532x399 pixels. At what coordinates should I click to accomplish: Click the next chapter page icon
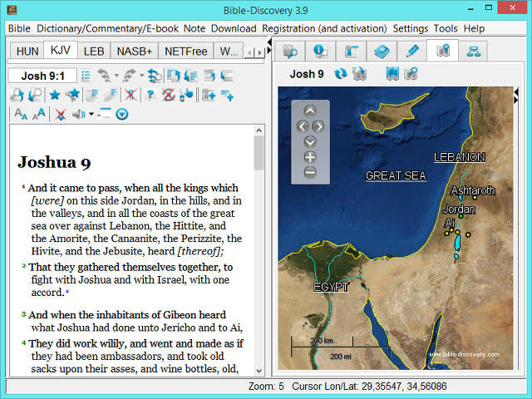pyautogui.click(x=174, y=76)
